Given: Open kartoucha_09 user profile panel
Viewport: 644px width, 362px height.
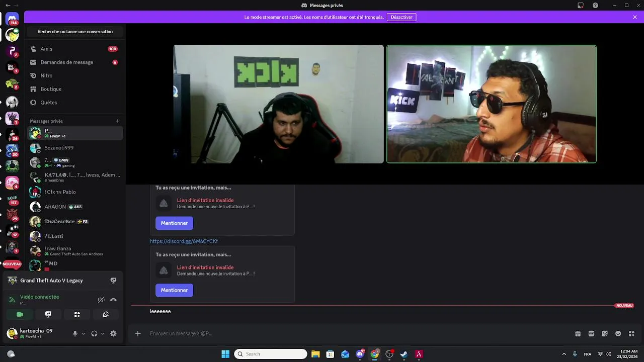Looking at the screenshot, I should [36, 333].
